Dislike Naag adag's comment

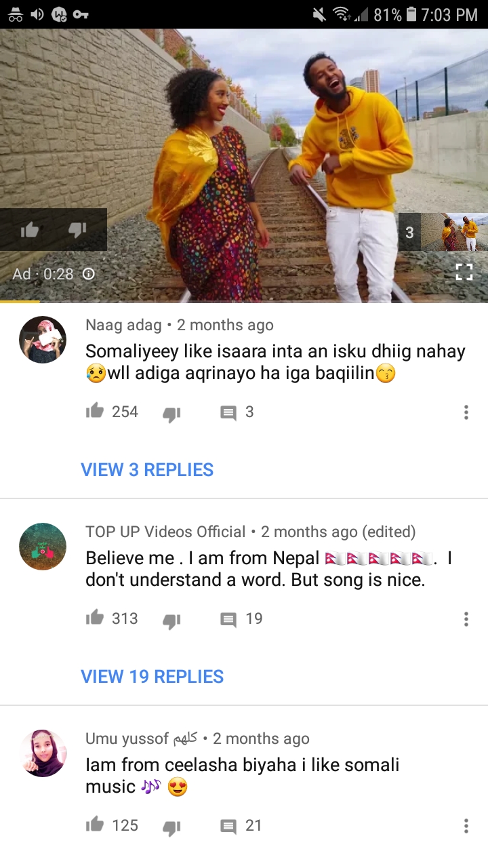click(171, 413)
